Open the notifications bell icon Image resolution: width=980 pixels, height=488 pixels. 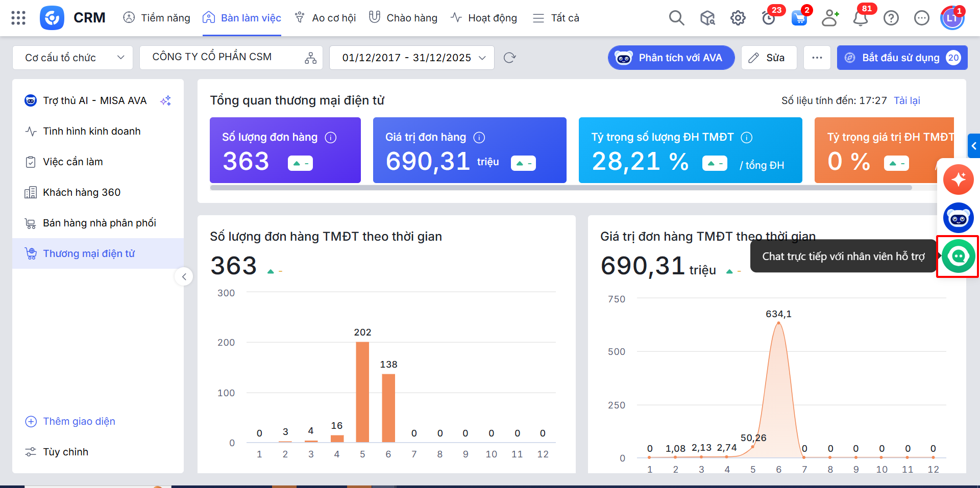[861, 18]
